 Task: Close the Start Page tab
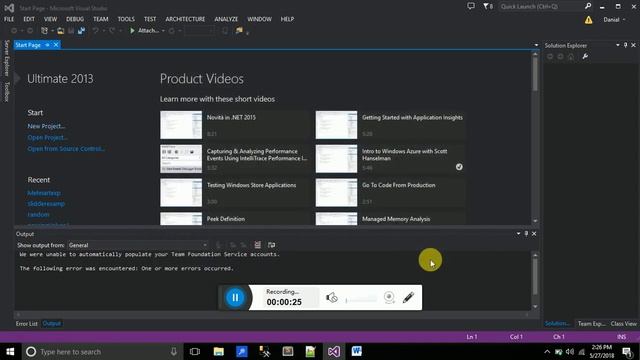(56, 44)
